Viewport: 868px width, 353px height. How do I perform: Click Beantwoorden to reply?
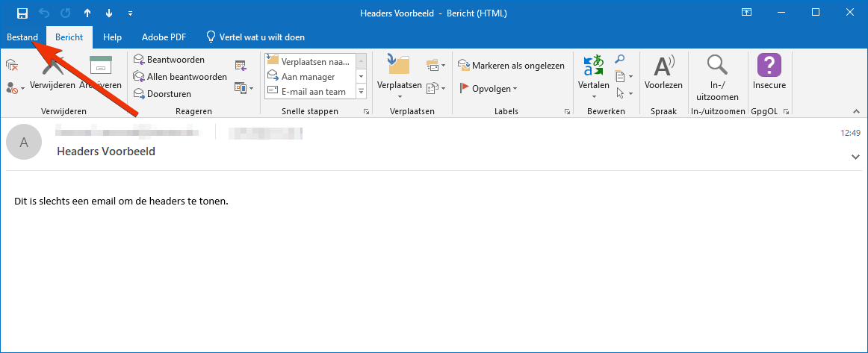(x=169, y=59)
